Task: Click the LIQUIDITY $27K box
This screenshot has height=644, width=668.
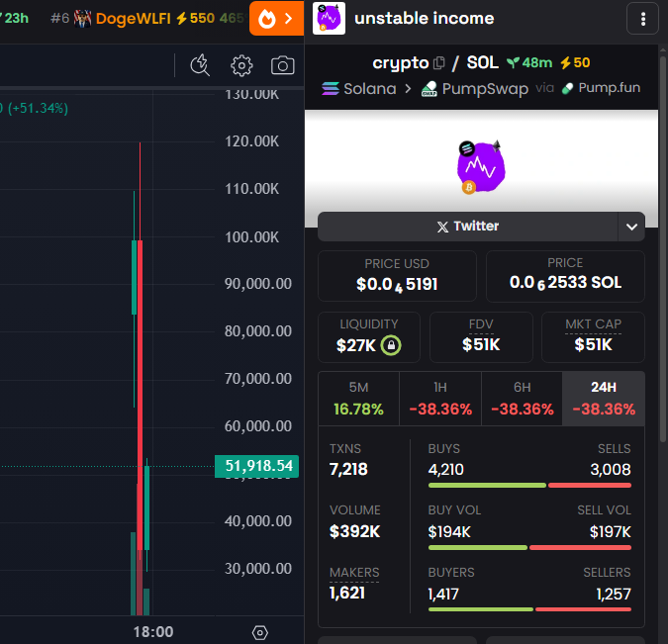Action: 369,337
